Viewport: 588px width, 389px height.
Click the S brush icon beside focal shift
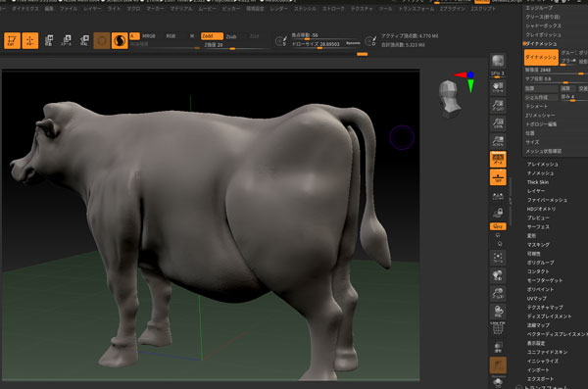click(x=281, y=41)
